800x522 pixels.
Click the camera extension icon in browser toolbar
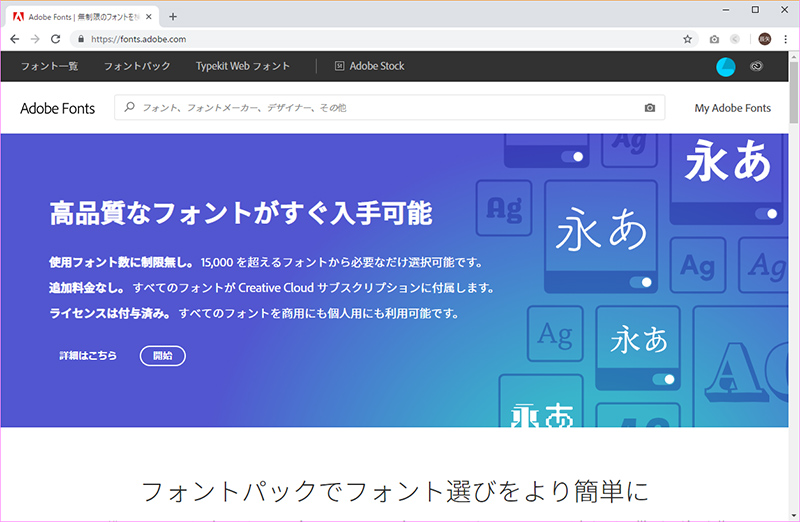click(714, 39)
